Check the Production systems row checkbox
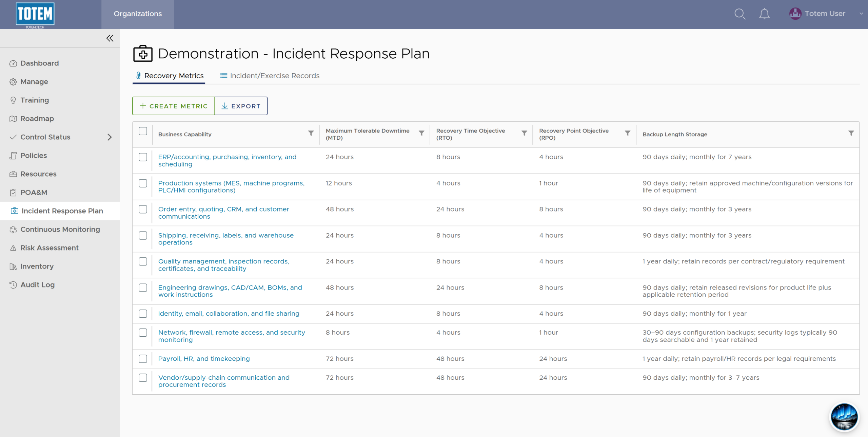868x437 pixels. tap(143, 183)
